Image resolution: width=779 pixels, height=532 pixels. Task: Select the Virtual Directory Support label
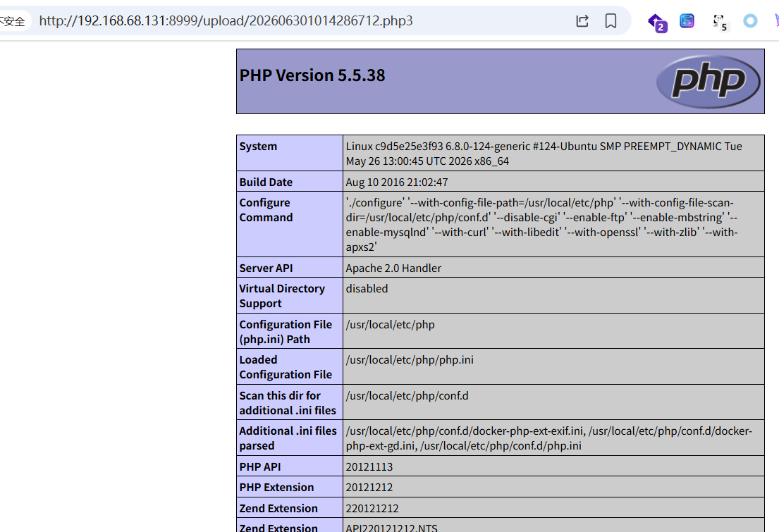pos(282,296)
